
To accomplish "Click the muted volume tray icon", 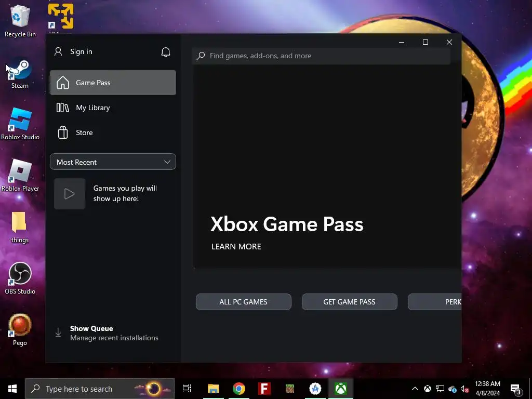I will click(464, 389).
